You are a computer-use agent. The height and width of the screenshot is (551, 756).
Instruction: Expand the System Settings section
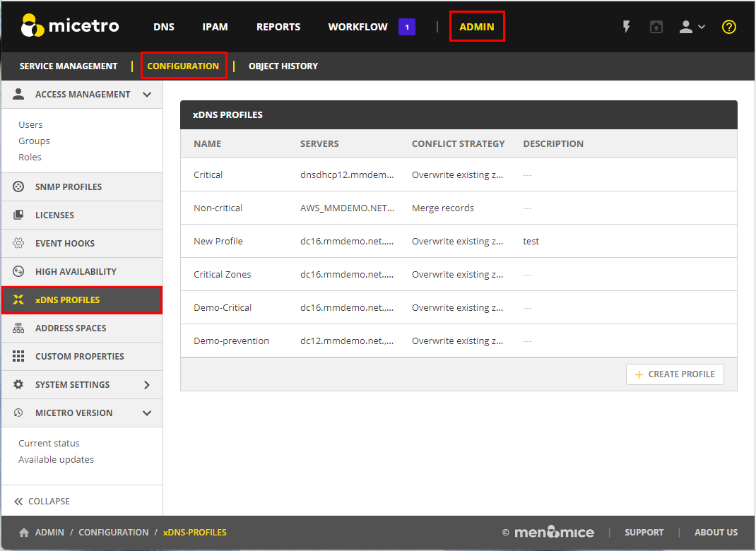click(x=147, y=384)
